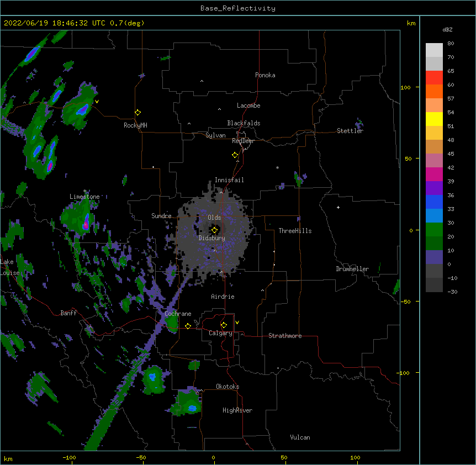The image size is (476, 465).
Task: Click the yellow diamond marker near RockyMH
Action: tap(137, 113)
